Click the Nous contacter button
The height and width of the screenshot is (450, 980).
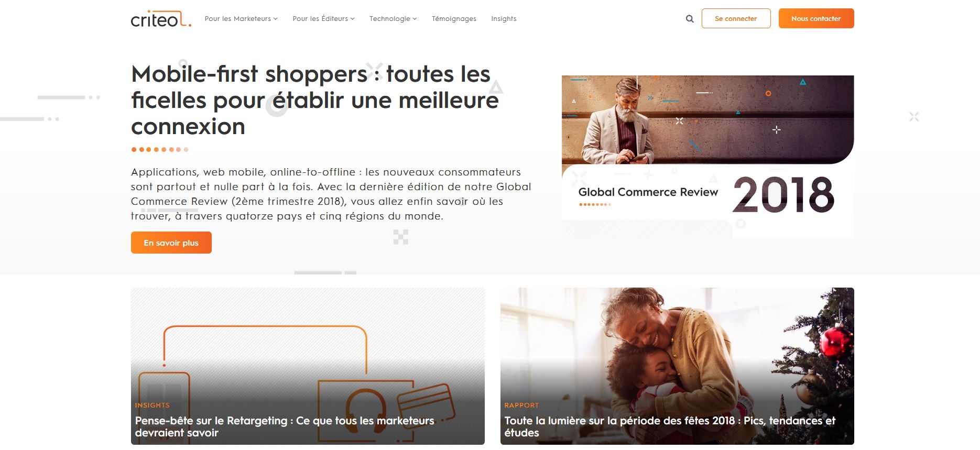[x=816, y=18]
